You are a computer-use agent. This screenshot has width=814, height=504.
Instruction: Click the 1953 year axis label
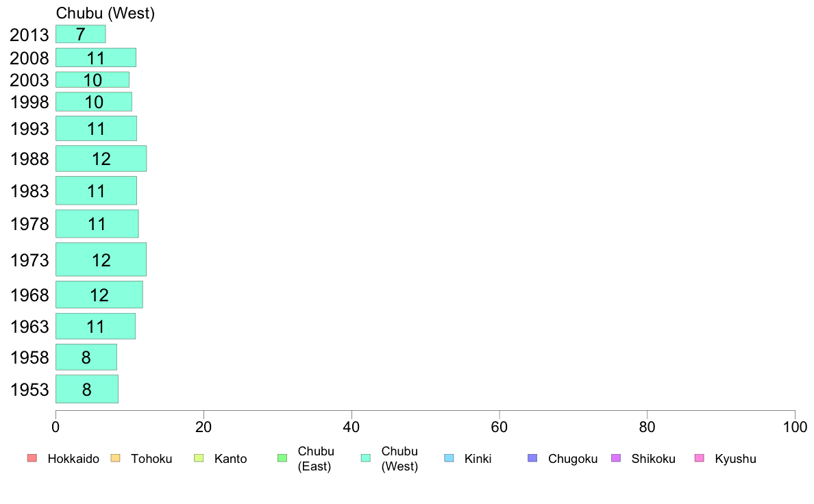point(29,390)
